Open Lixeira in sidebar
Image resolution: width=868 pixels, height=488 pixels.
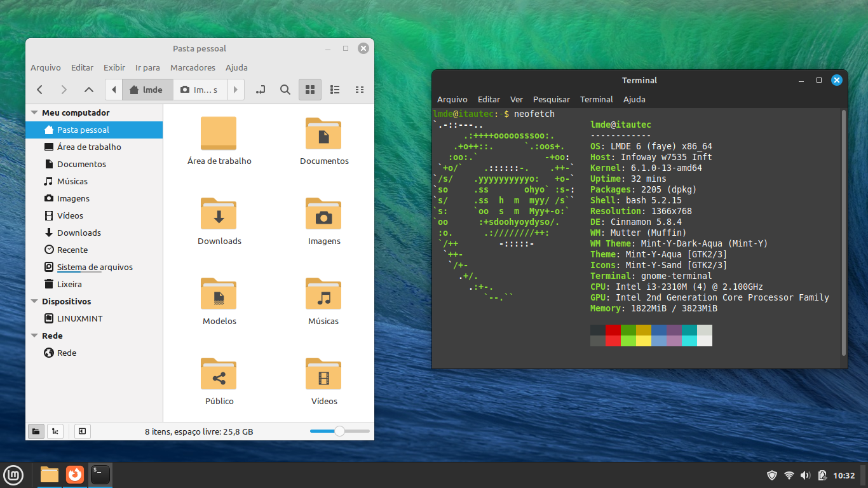click(94, 284)
